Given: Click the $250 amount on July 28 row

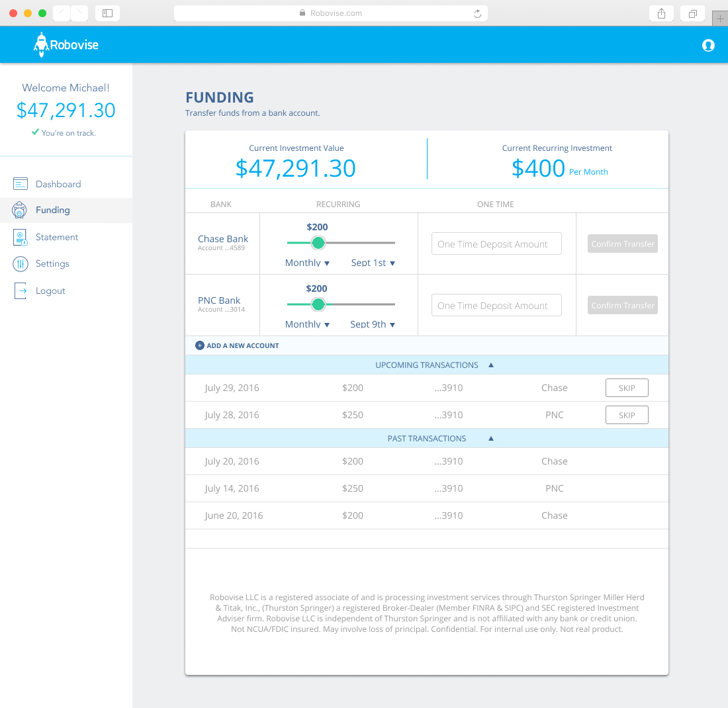Looking at the screenshot, I should pos(353,415).
